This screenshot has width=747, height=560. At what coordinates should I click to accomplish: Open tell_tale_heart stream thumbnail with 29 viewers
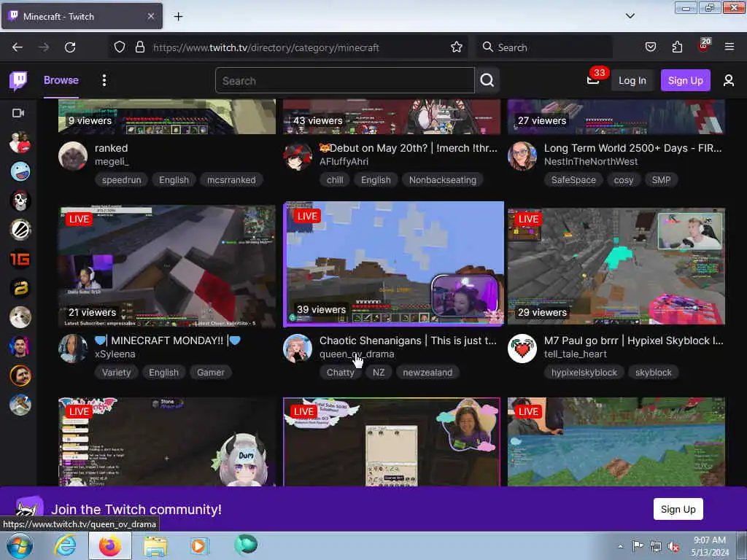click(616, 267)
